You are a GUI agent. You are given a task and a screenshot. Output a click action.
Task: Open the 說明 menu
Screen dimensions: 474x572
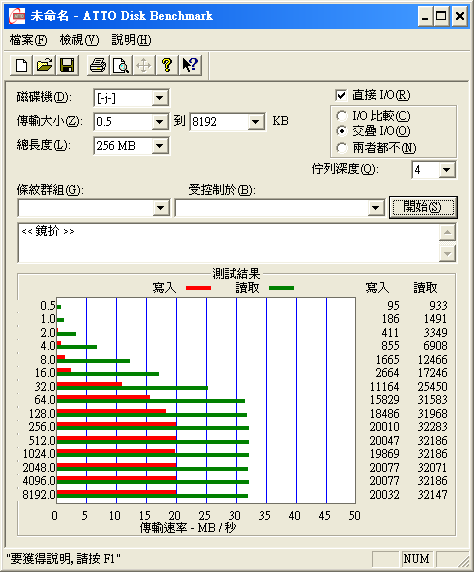tap(131, 40)
